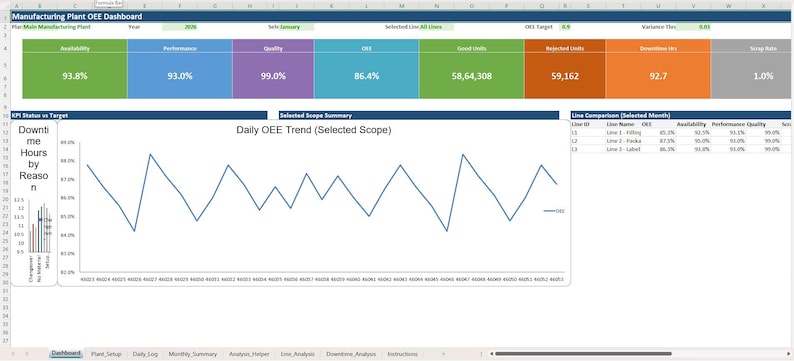Select the L1 cell in Line Comparison

tap(588, 133)
